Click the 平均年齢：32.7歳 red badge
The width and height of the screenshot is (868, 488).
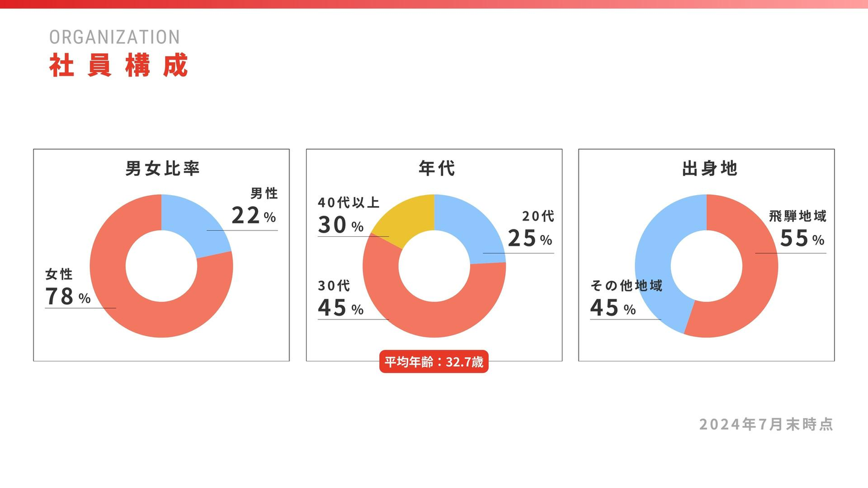(x=434, y=363)
